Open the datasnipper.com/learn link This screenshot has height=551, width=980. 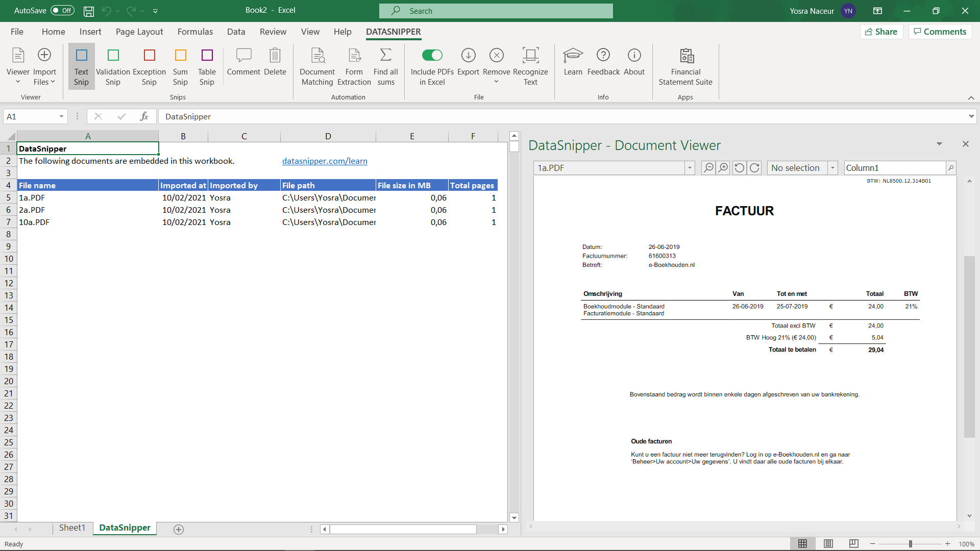pos(325,161)
